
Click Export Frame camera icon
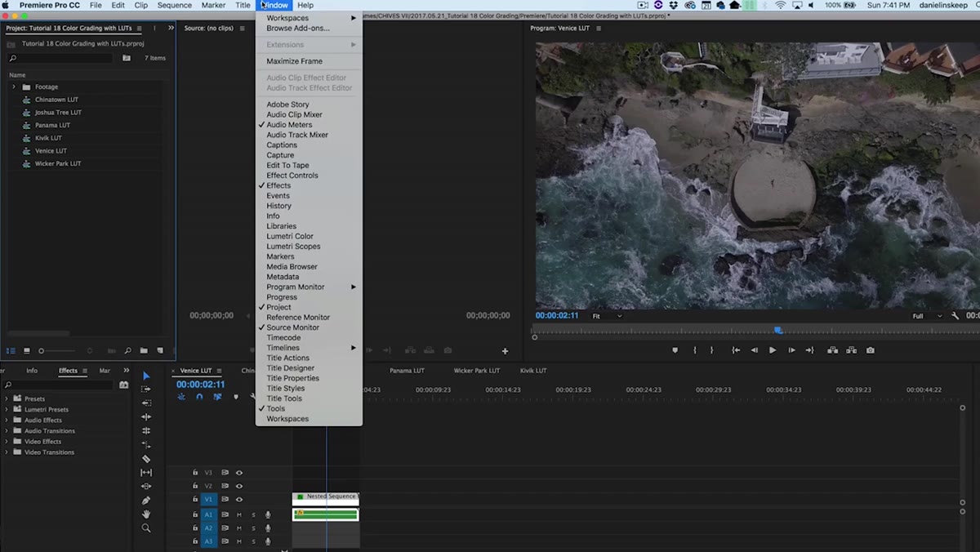click(x=871, y=350)
